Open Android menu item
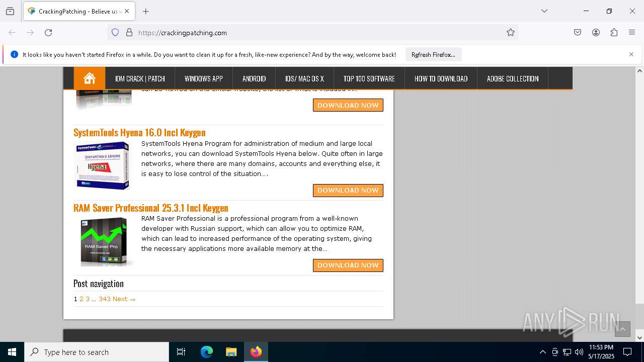The image size is (644, 362). pos(254,78)
